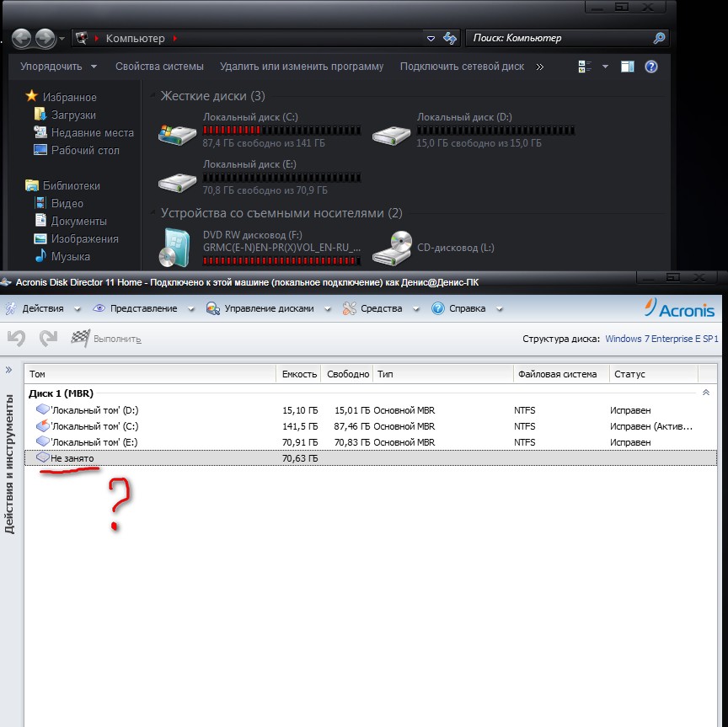Select the CD-дисковод (L:) icon

click(x=393, y=249)
